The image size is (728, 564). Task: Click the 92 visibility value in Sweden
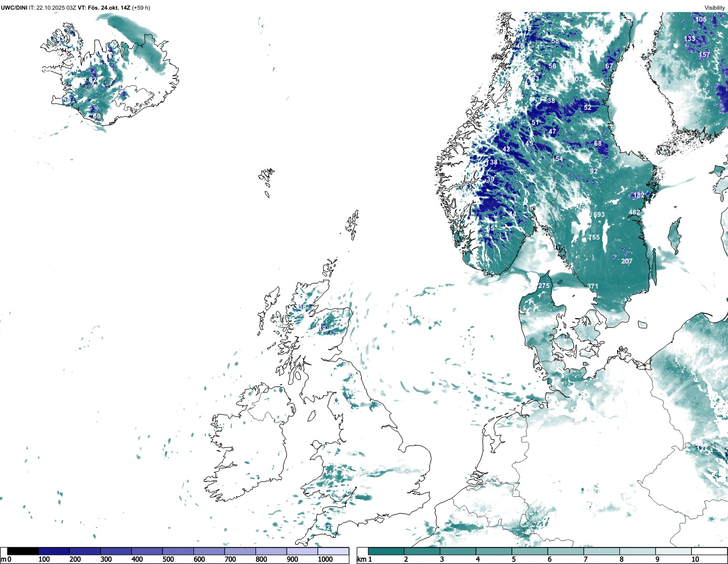click(x=594, y=171)
